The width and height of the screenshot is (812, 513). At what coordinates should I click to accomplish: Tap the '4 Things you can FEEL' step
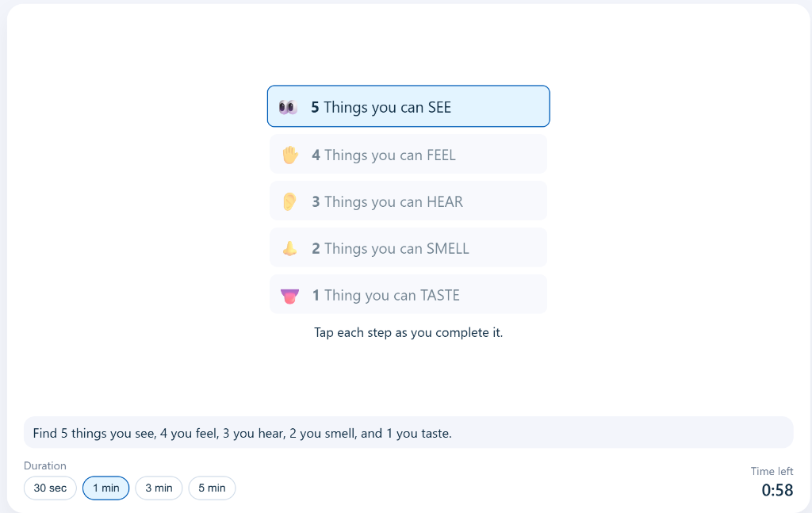[408, 155]
